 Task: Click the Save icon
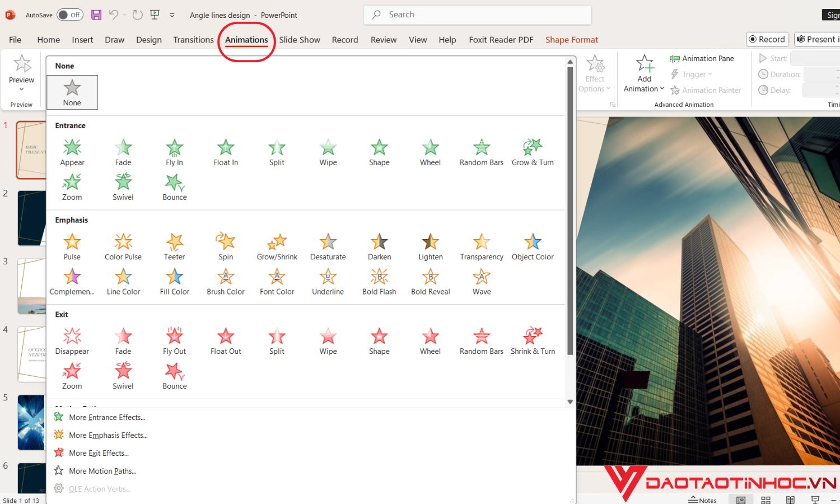pyautogui.click(x=96, y=15)
